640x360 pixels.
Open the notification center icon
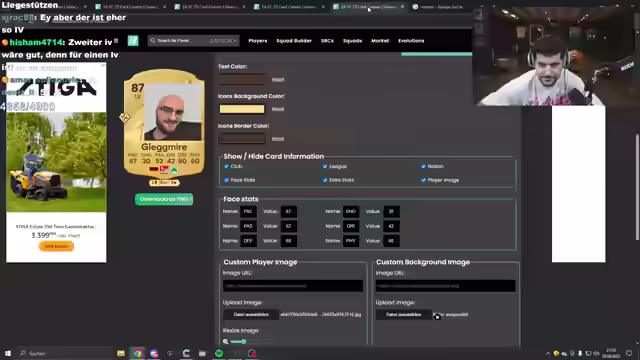coord(629,353)
